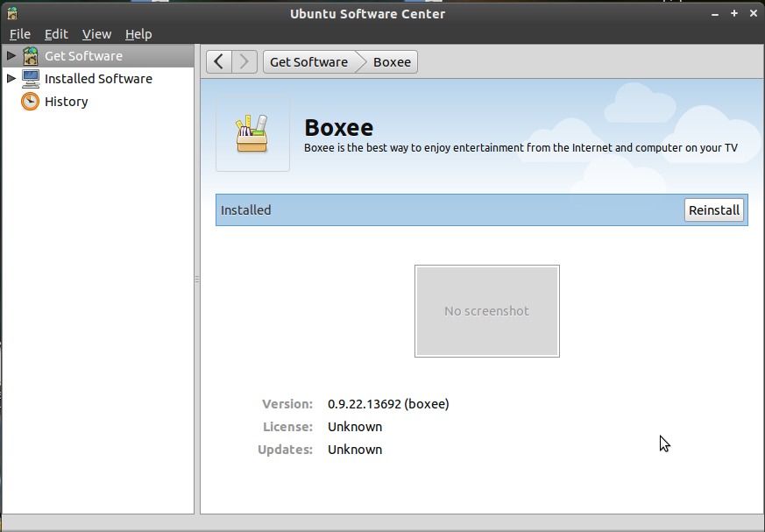This screenshot has height=532, width=765.
Task: Open the View menu
Action: (x=96, y=34)
